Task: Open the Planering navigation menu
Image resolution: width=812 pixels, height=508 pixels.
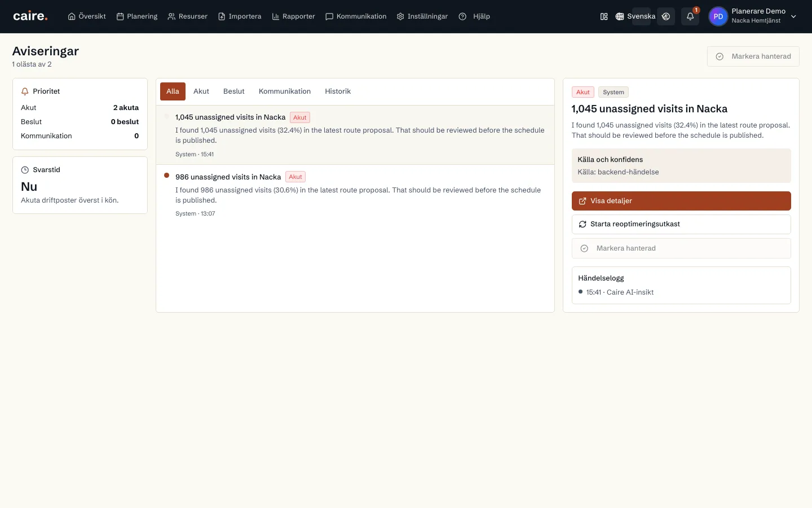Action: (137, 16)
